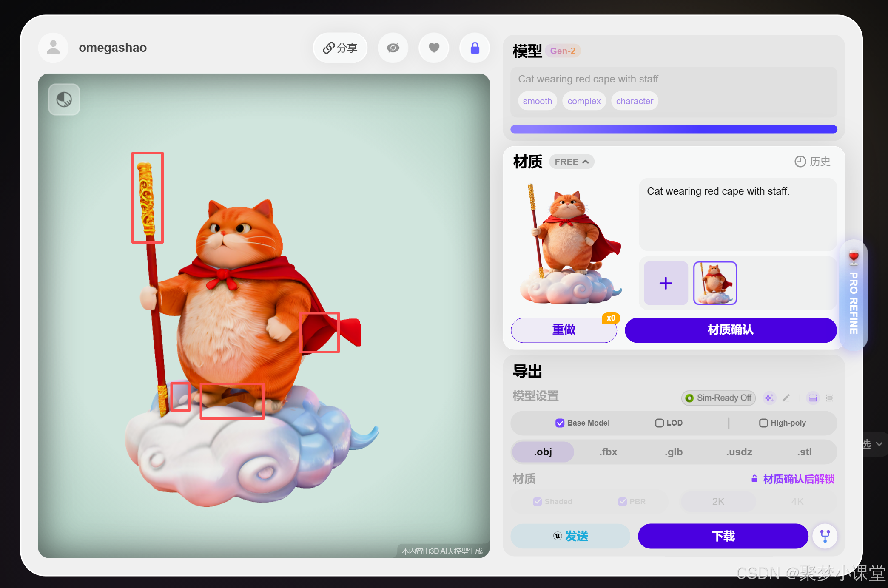
Task: Click the purple 材质确认 button
Action: (730, 330)
